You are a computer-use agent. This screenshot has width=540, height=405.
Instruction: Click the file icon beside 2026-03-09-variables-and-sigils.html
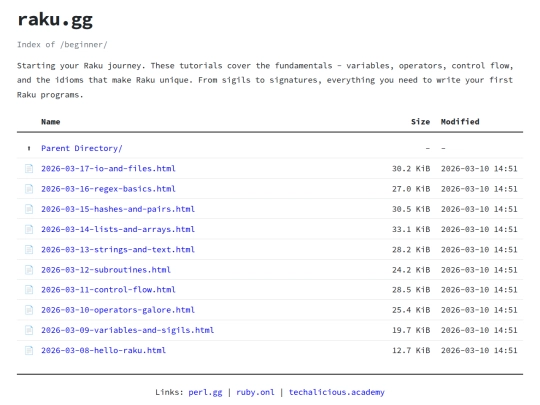pos(29,330)
